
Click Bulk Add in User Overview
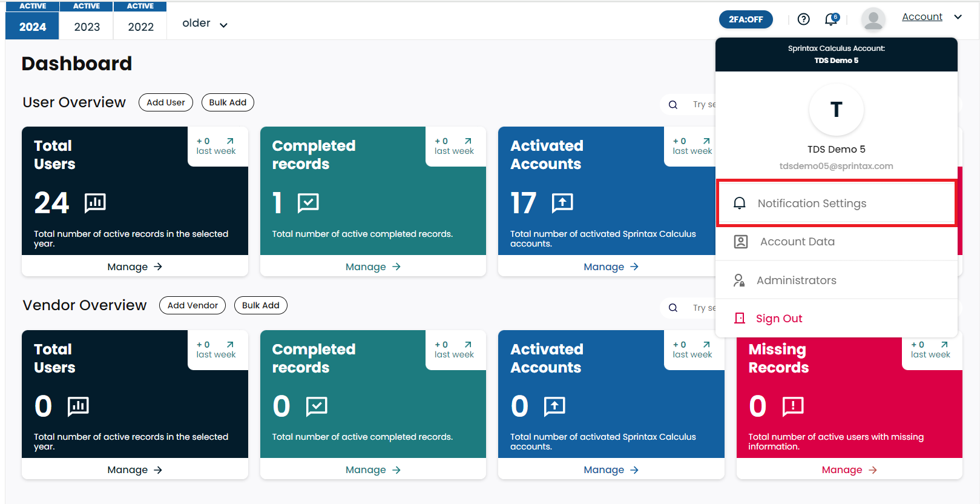(228, 102)
